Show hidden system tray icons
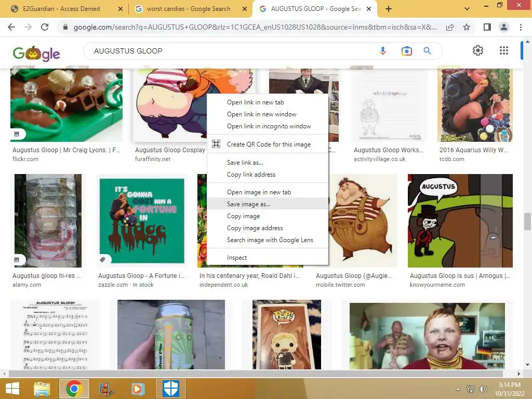Image resolution: width=532 pixels, height=399 pixels. (458, 389)
